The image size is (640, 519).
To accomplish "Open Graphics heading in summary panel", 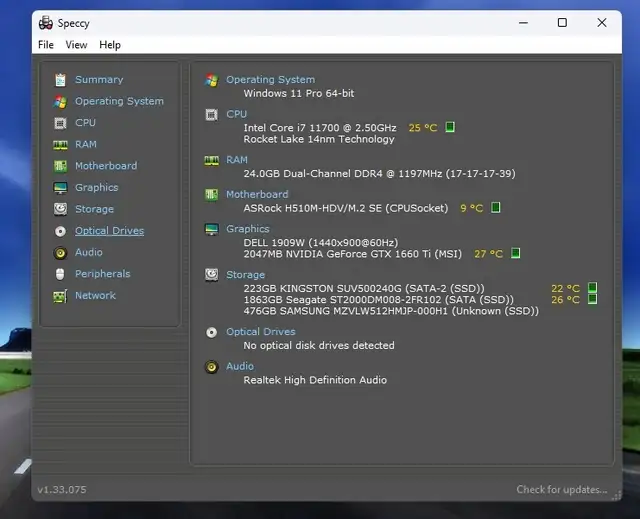I will [248, 229].
